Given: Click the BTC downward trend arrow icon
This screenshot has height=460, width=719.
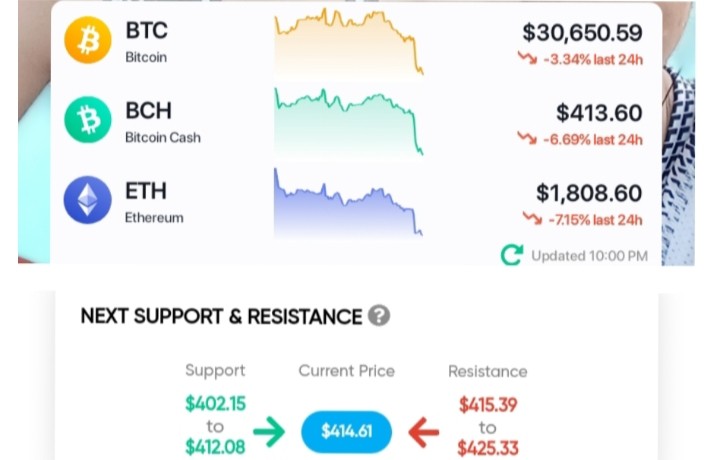Looking at the screenshot, I should (x=527, y=58).
